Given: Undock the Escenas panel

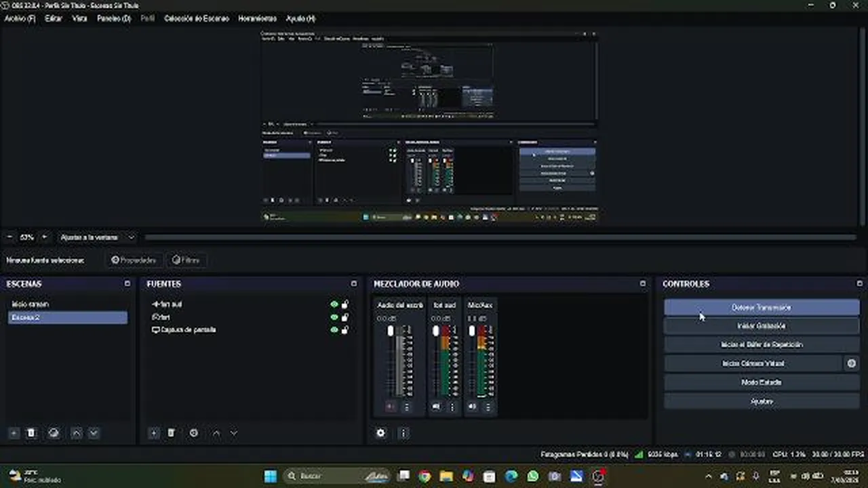Looking at the screenshot, I should pos(127,283).
